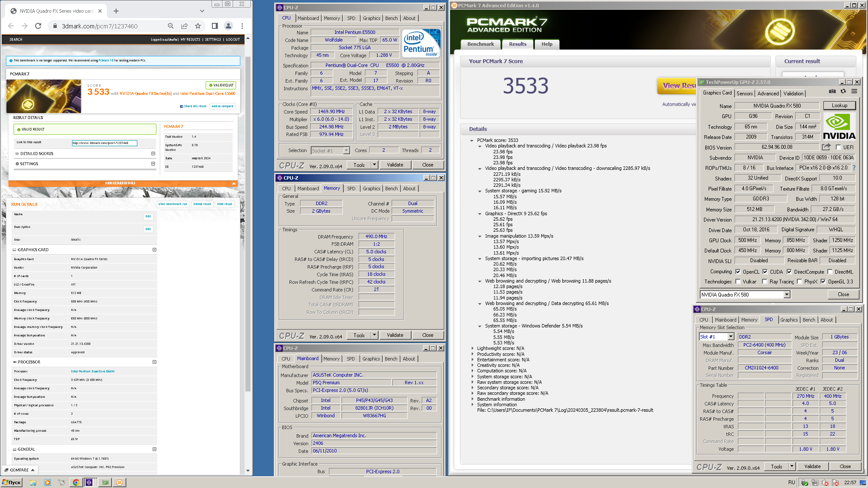Take a GPU-Z screenshot with the camera icon
The image size is (868, 488).
(x=832, y=91)
